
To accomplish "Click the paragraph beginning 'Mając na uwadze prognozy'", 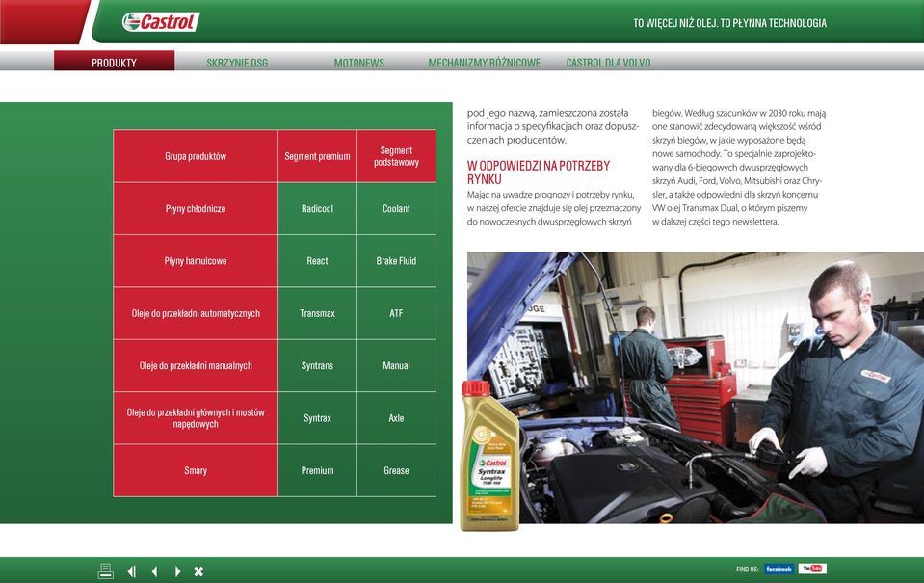I will click(x=554, y=208).
